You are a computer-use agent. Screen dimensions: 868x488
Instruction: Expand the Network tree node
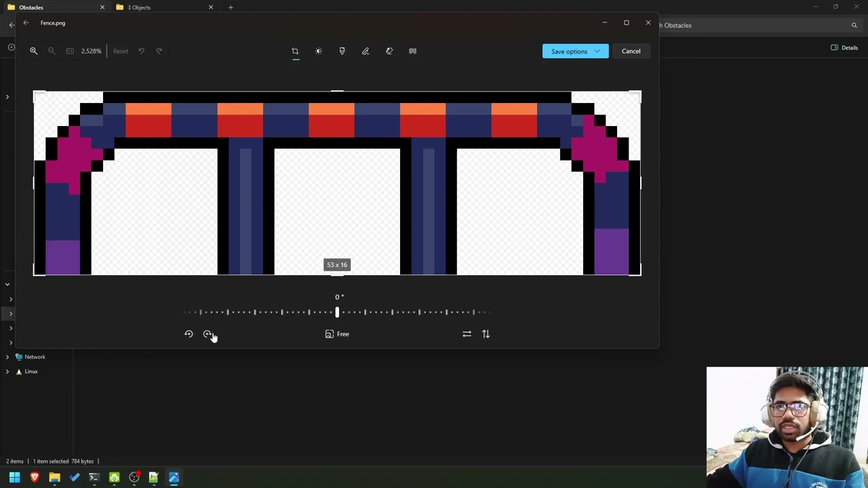(x=7, y=357)
